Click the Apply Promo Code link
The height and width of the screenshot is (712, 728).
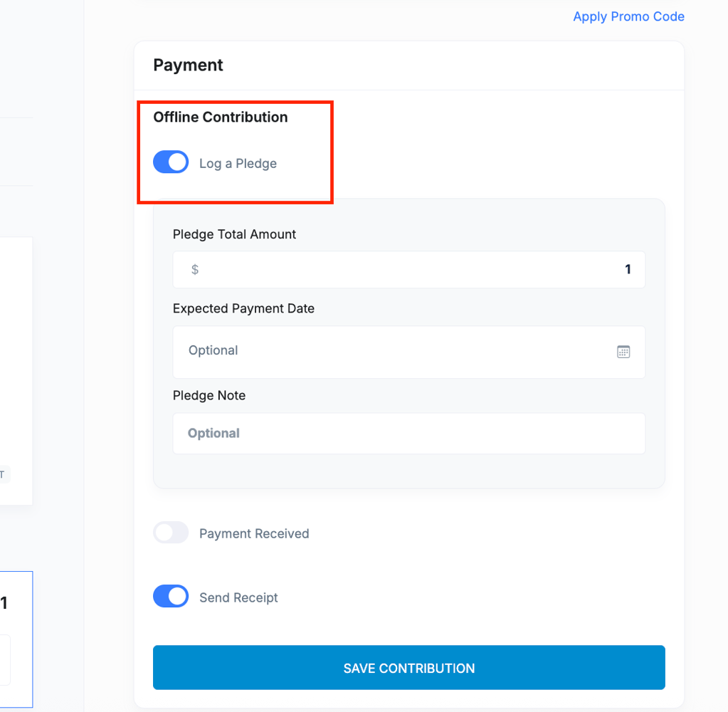628,16
